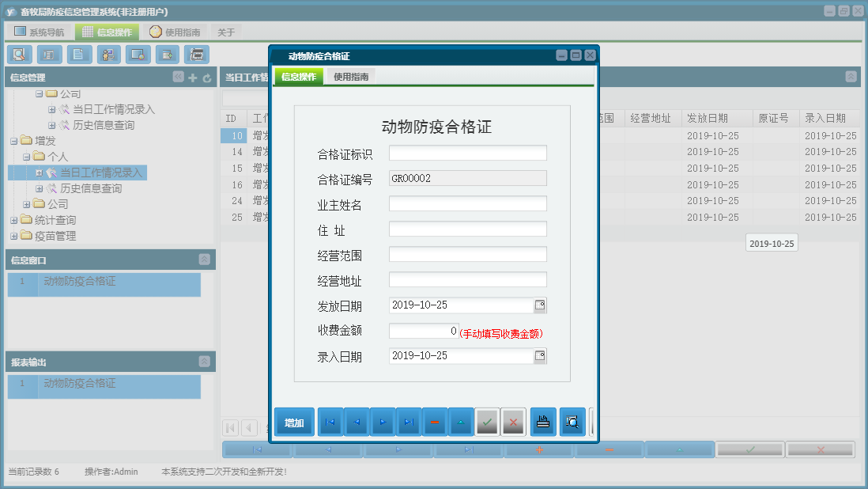868x489 pixels.
Task: Select the search magnifier tool in the toolbar
Action: [19, 54]
